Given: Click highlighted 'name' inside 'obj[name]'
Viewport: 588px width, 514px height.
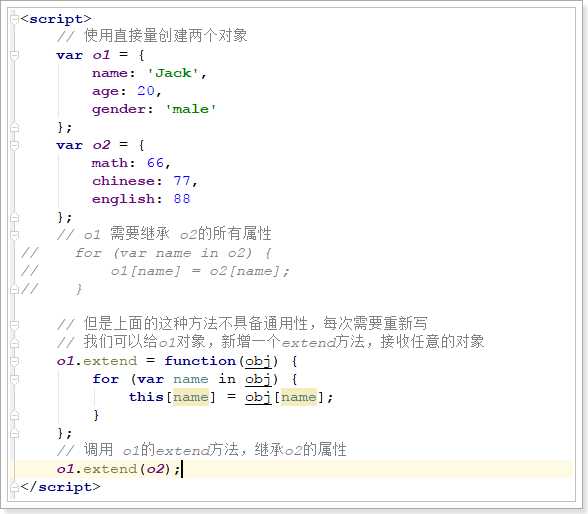Looking at the screenshot, I should 299,397.
